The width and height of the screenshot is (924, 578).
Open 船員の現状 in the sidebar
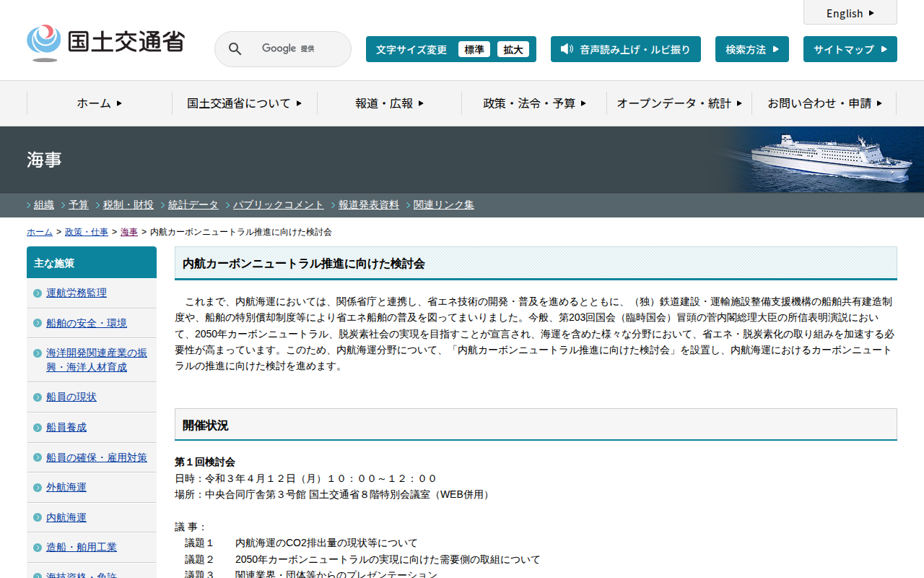[71, 397]
